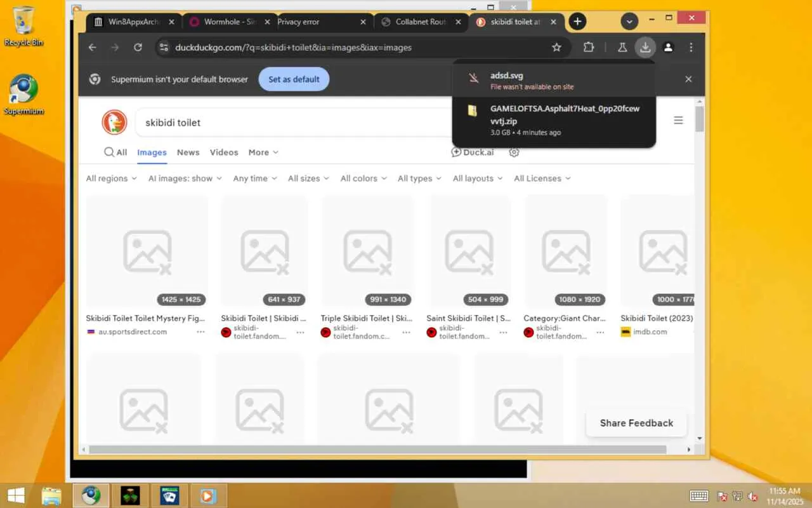Open options for Category:Giant Char result
Screen dimensions: 812x508
click(601, 332)
